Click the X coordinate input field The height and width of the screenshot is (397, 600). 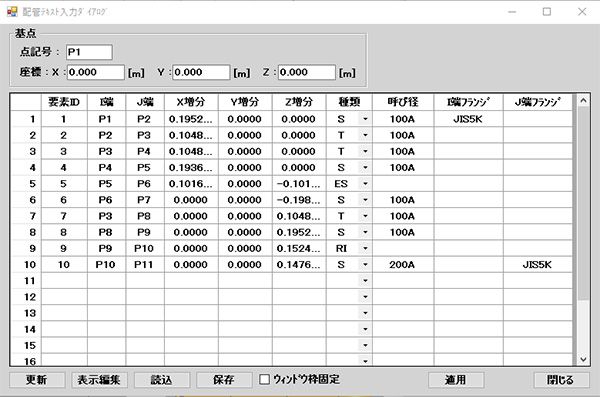[96, 72]
